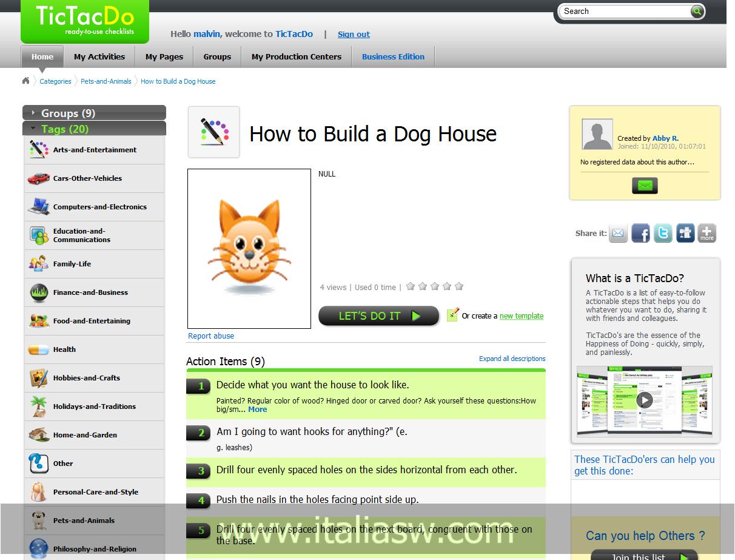Select action item 1 about house look
This screenshot has width=735, height=560.
[366, 395]
